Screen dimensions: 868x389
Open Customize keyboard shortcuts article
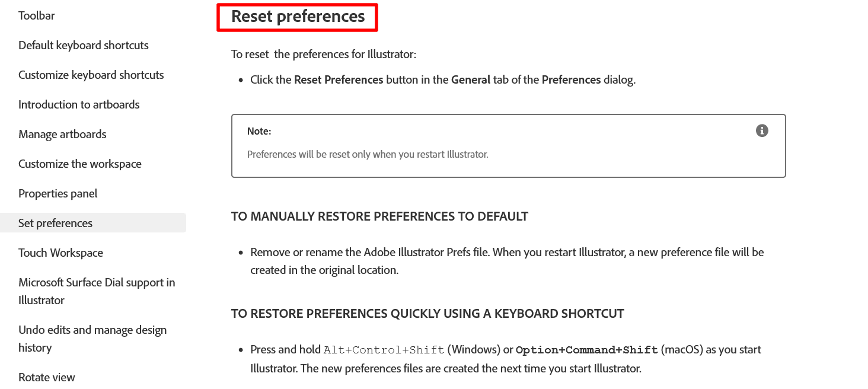point(91,75)
